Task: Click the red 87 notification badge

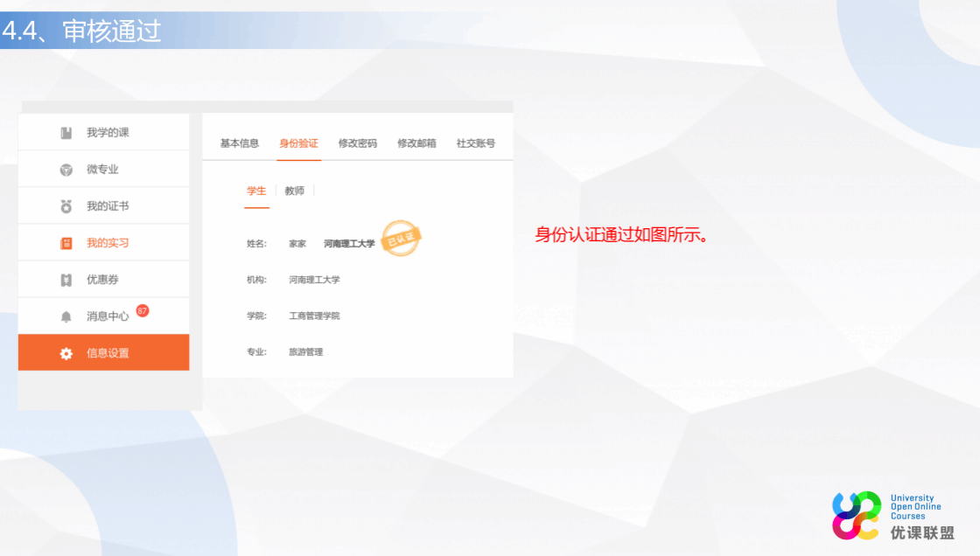Action: click(143, 310)
